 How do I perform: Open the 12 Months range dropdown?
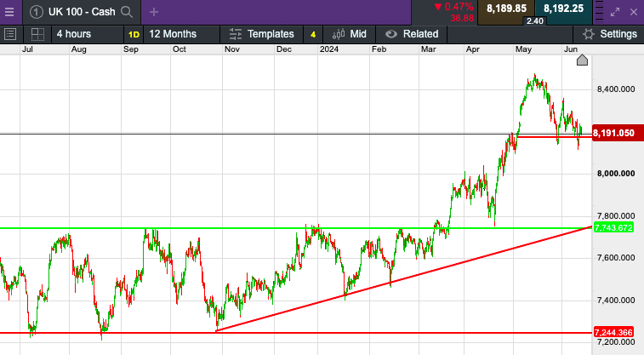[x=181, y=34]
